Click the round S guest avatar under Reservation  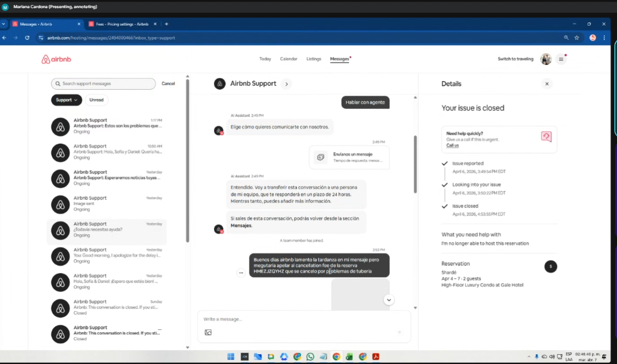coord(550,267)
